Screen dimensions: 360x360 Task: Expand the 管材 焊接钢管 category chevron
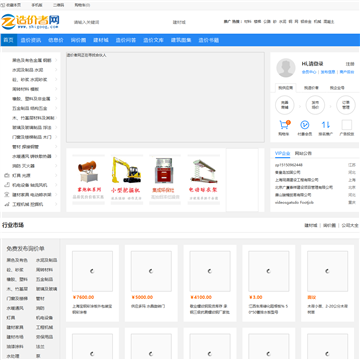tap(56, 147)
